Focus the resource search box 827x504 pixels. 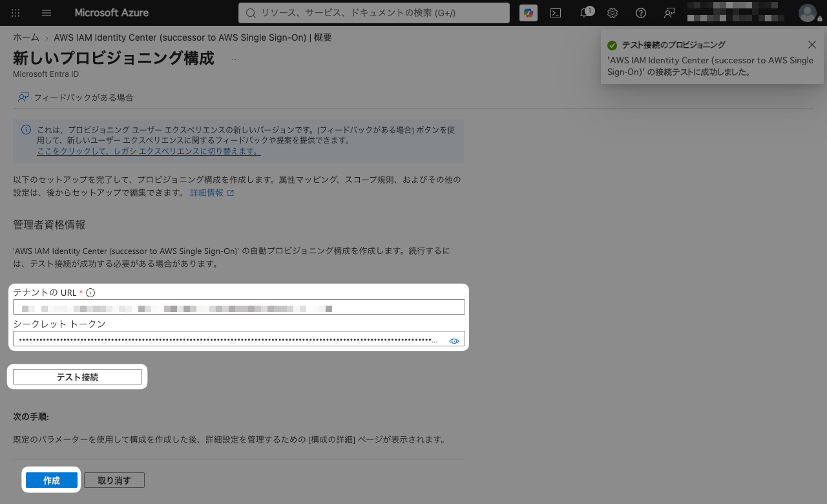[375, 13]
